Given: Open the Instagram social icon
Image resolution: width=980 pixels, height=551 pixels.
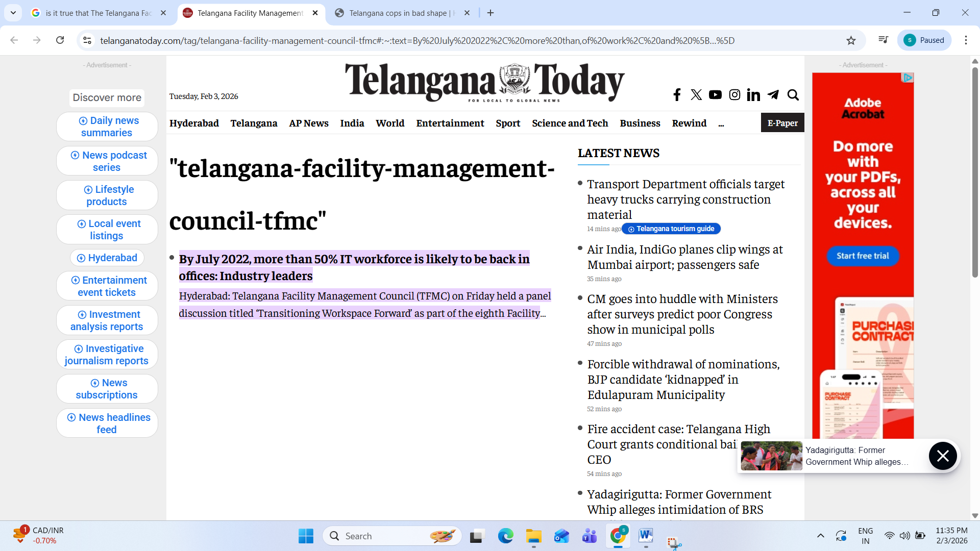Looking at the screenshot, I should (x=734, y=95).
